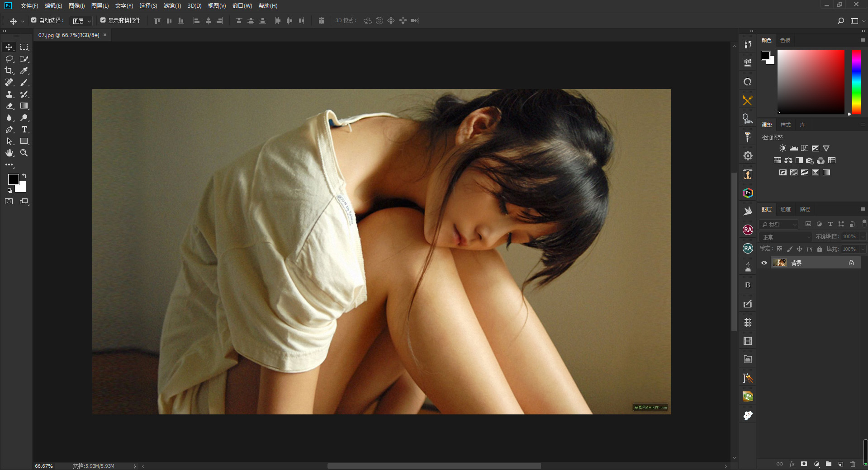This screenshot has width=868, height=470.
Task: Uncheck the 自动选择 checkbox
Action: click(x=34, y=20)
